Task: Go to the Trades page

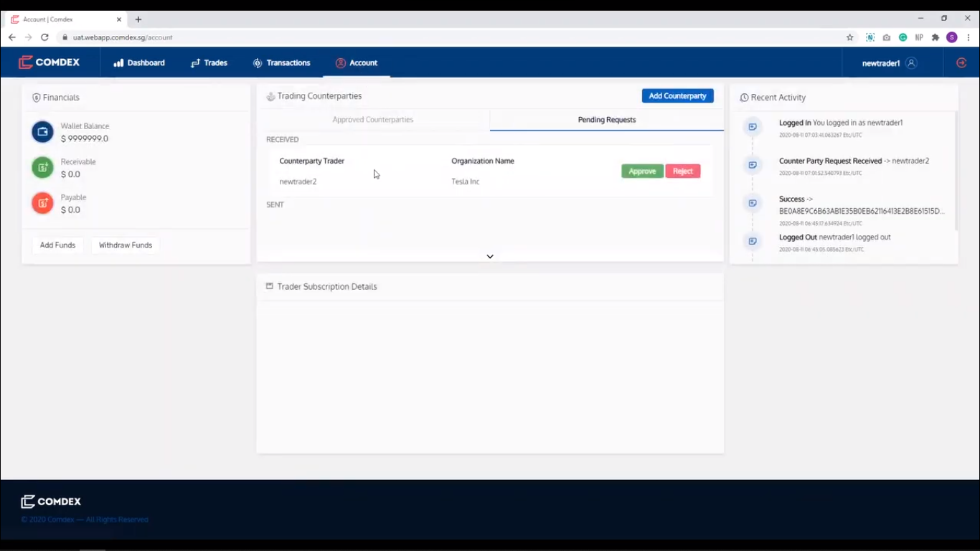Action: click(x=209, y=63)
